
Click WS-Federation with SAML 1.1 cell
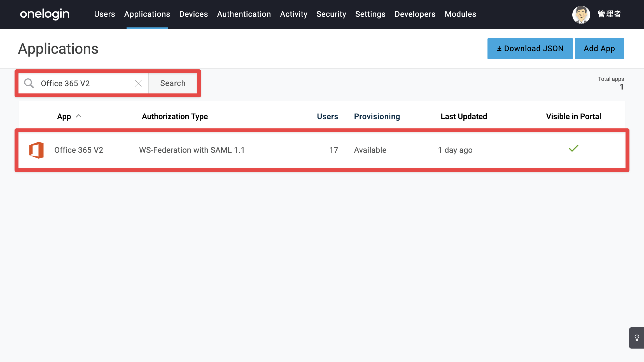coord(192,150)
